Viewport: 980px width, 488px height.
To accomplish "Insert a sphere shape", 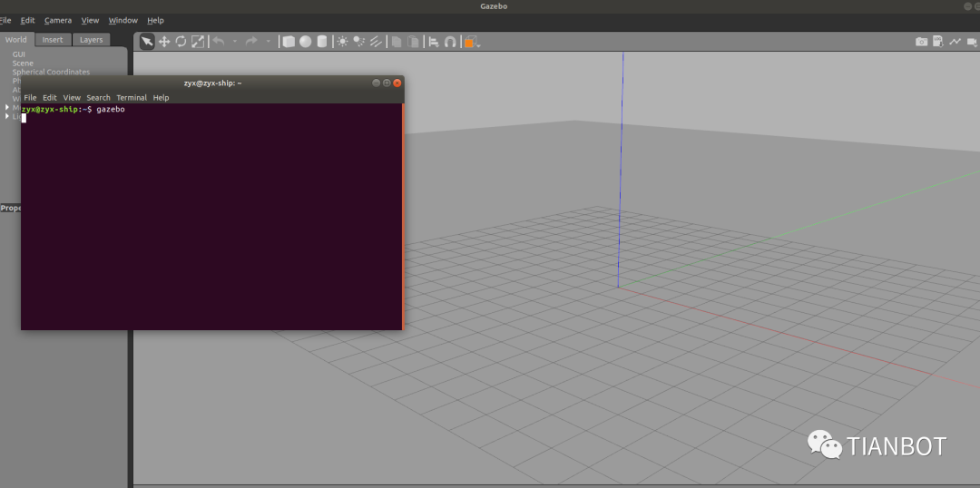I will point(305,41).
